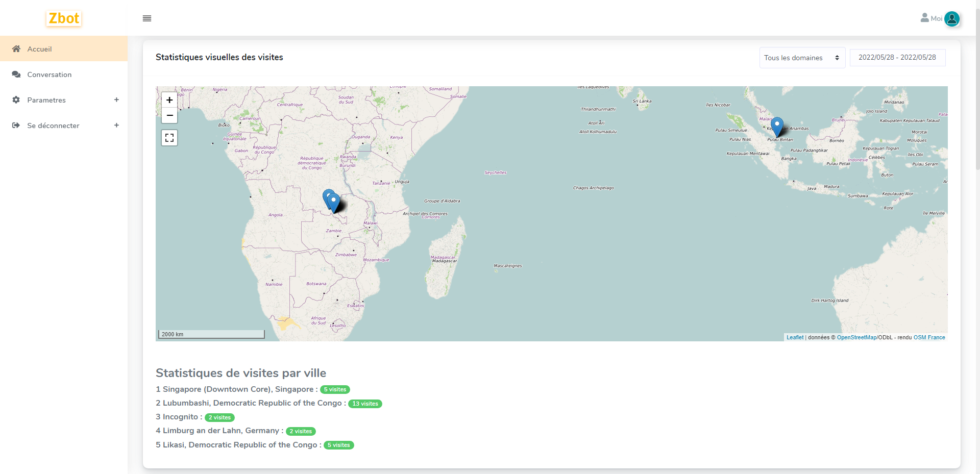The height and width of the screenshot is (474, 980).
Task: Select Accueil in the sidebar
Action: [x=39, y=49]
